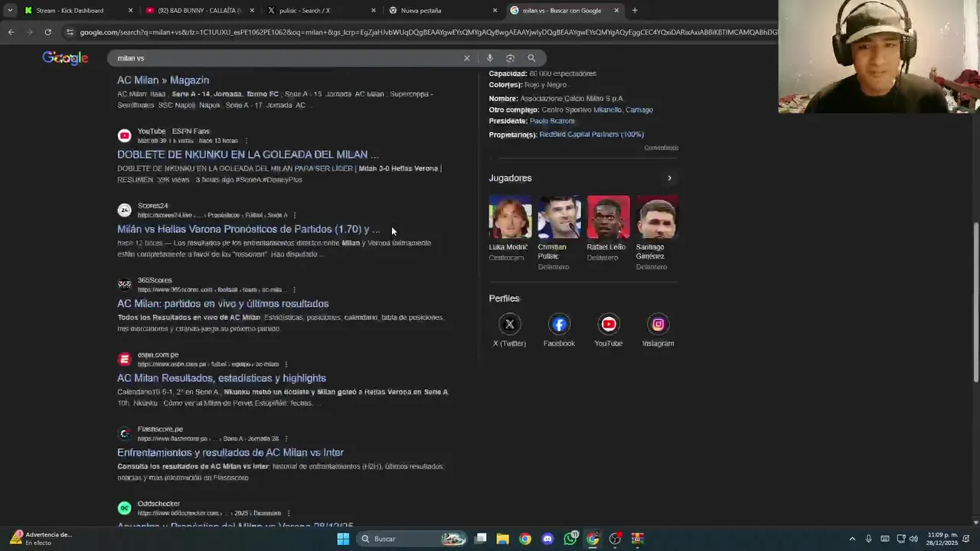Click the Google logo
Screen dimensions: 980x551
click(x=65, y=58)
